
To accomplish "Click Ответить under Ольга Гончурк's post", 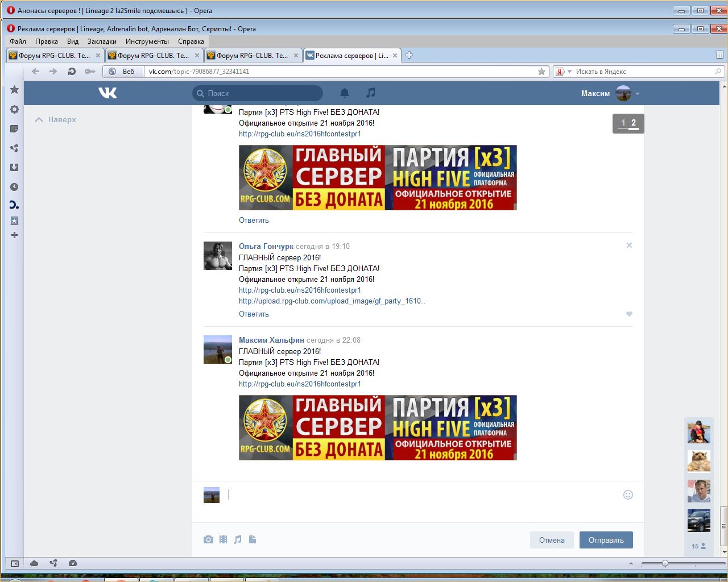I will [x=254, y=314].
